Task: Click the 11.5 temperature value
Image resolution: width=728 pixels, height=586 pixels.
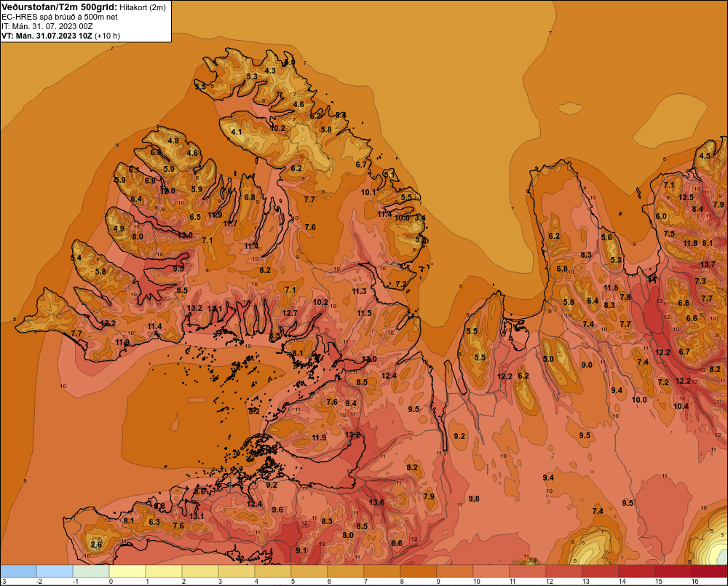Action: point(365,313)
